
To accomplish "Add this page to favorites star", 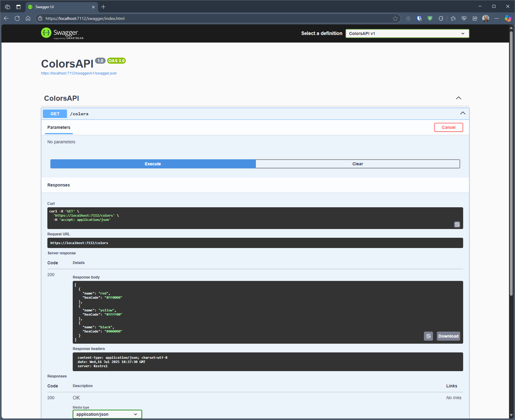I will point(395,18).
